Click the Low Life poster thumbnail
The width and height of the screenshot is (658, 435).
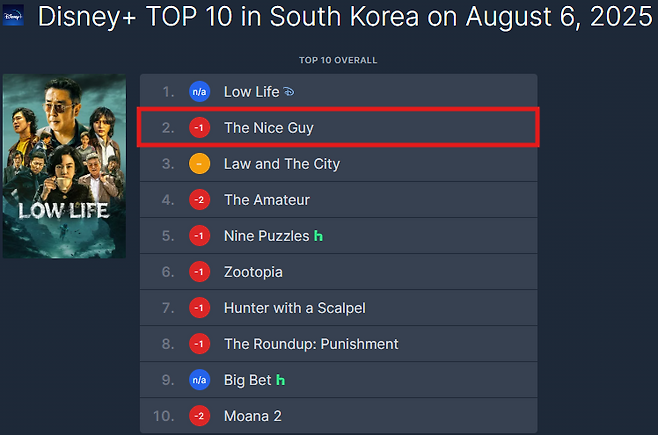coord(65,165)
